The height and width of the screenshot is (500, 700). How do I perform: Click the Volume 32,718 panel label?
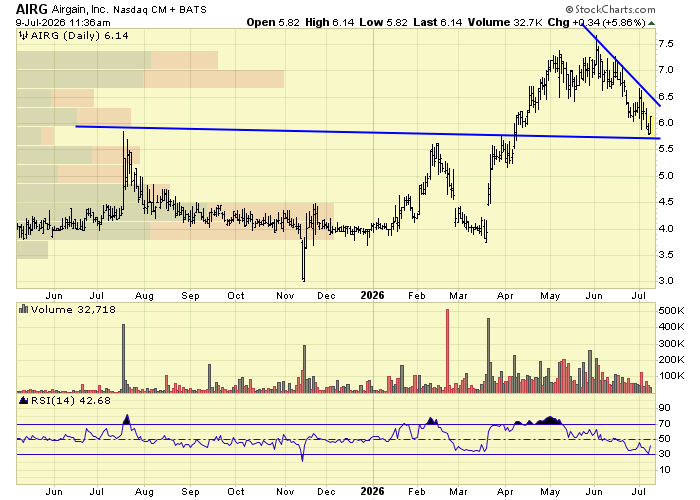tap(73, 309)
